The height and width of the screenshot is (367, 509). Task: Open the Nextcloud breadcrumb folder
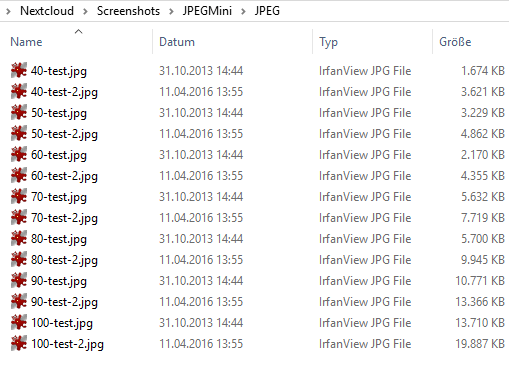[47, 11]
